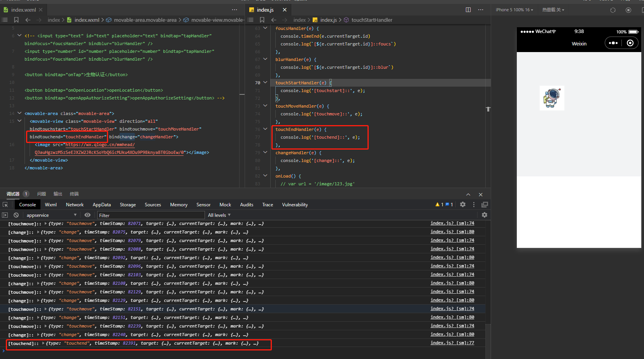Viewport: 644px width, 359px height.
Task: Click the bookmark icon in index.wxml breadcrumb bar
Action: [16, 20]
